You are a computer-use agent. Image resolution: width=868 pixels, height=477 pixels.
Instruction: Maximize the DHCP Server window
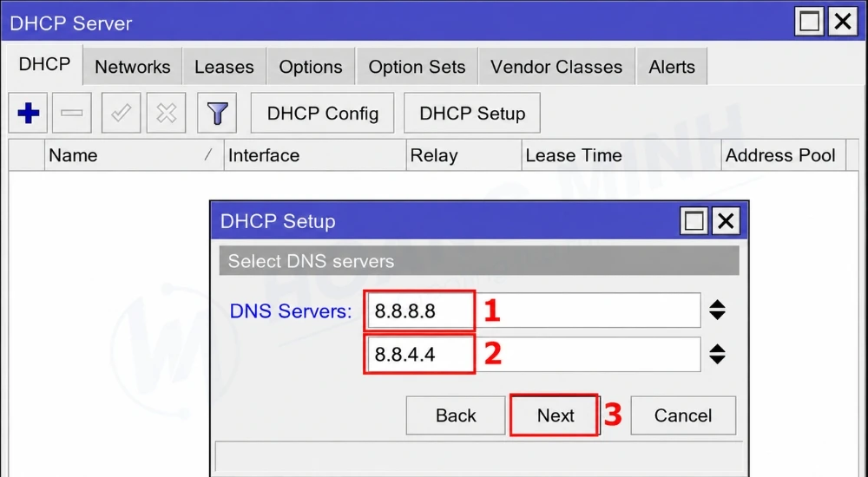click(809, 23)
